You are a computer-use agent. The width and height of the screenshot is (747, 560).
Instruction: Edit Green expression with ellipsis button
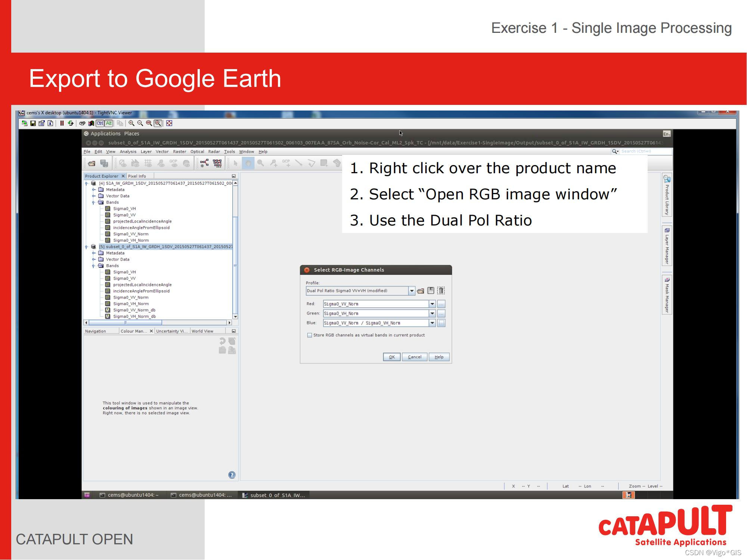click(441, 313)
